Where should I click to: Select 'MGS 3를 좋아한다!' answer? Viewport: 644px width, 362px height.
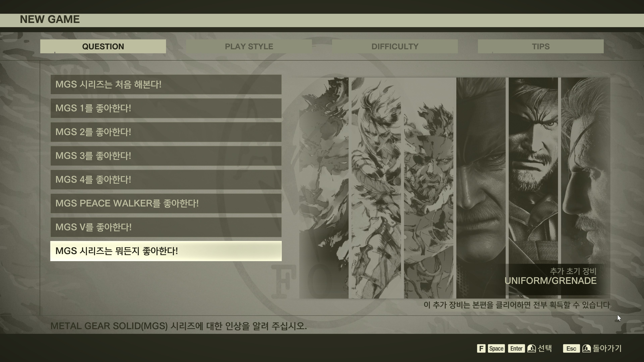pyautogui.click(x=166, y=156)
